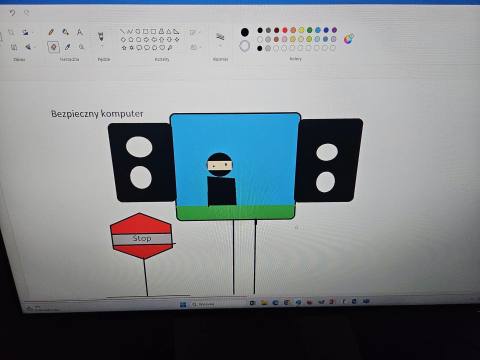This screenshot has height=360, width=480.
Task: Open the Windows Start button
Action: [x=183, y=304]
